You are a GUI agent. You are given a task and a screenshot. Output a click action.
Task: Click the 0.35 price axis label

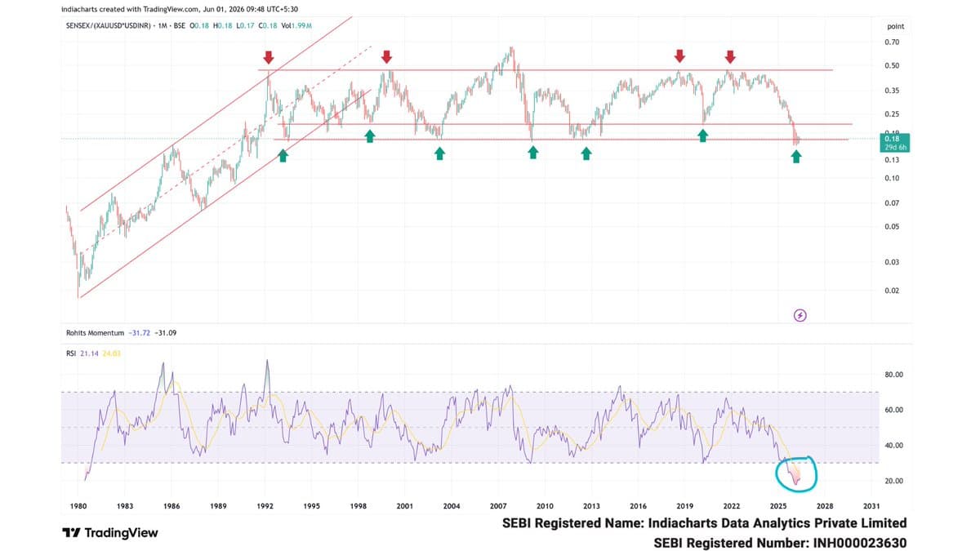[x=892, y=91]
